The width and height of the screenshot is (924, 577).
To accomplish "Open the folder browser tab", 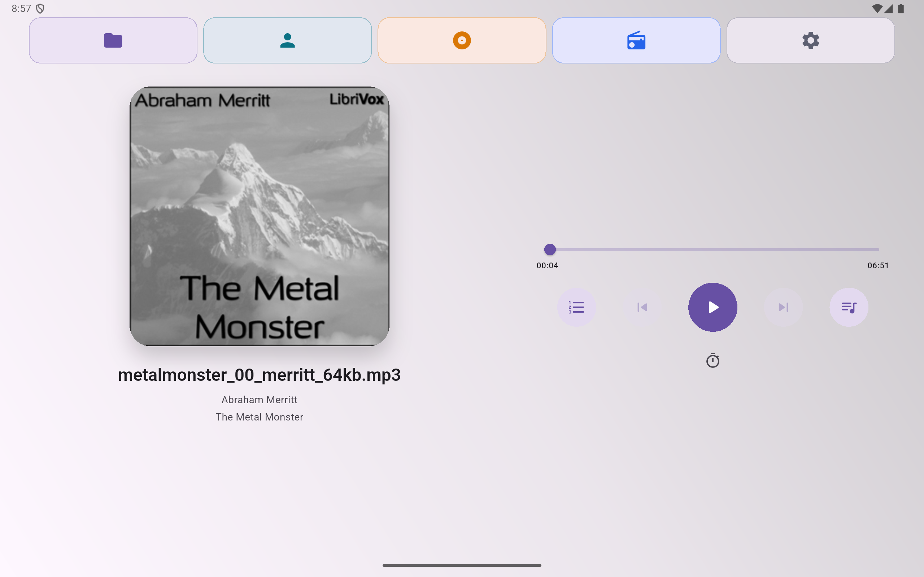I will click(x=113, y=40).
